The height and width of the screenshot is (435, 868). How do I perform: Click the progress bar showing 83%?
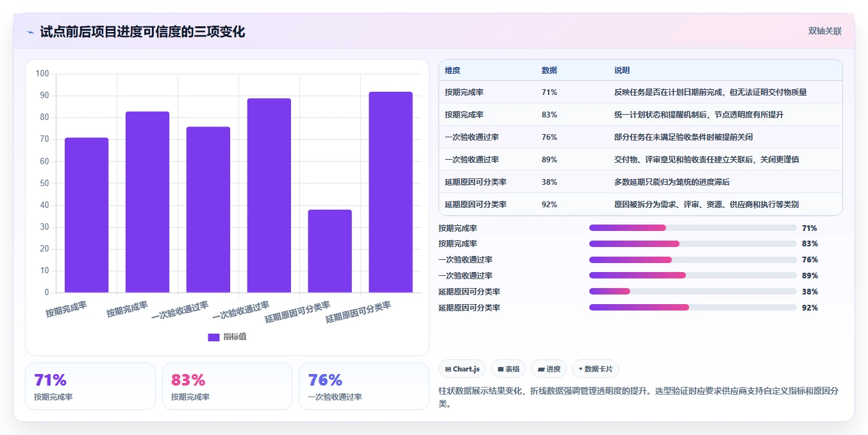(692, 244)
